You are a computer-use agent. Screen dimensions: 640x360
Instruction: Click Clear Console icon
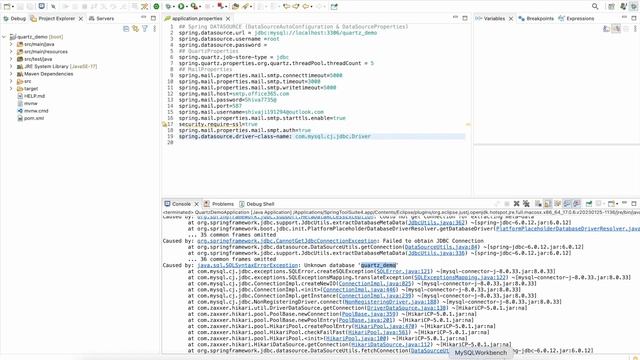click(538, 204)
